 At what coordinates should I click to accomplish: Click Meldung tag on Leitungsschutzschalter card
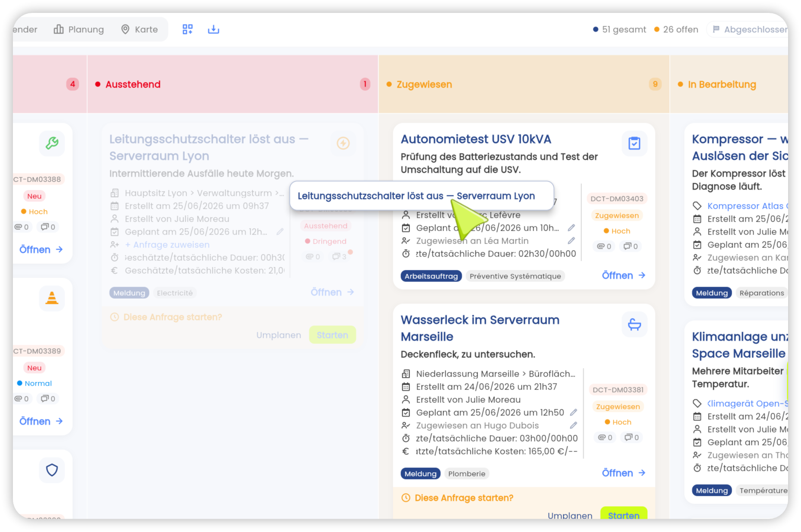(129, 293)
